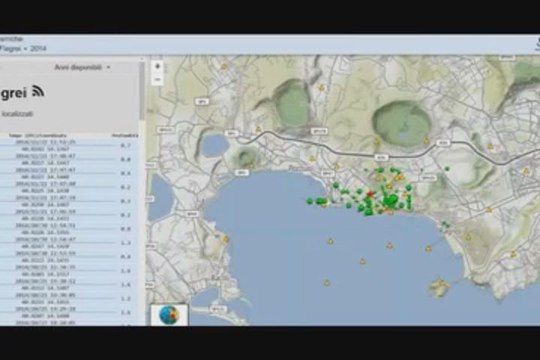Screen dimensions: 540x360
Task: Click the left panel vertical scrollbar
Action: [142, 90]
